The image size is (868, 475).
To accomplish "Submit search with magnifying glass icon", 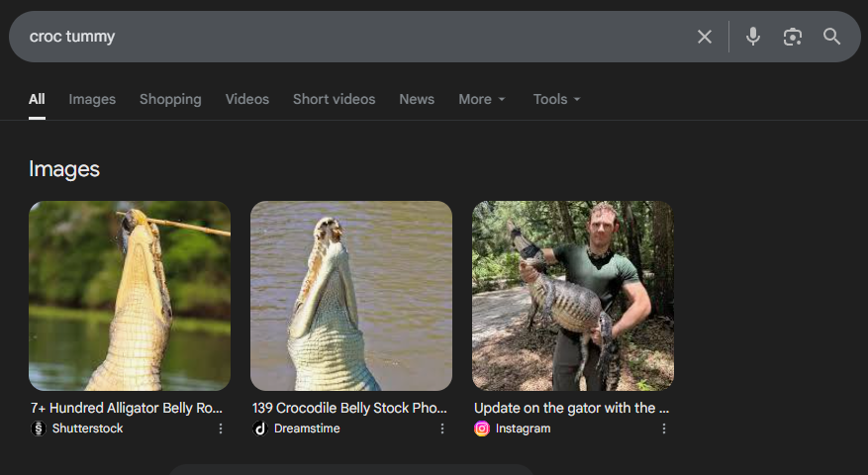I will (x=831, y=37).
